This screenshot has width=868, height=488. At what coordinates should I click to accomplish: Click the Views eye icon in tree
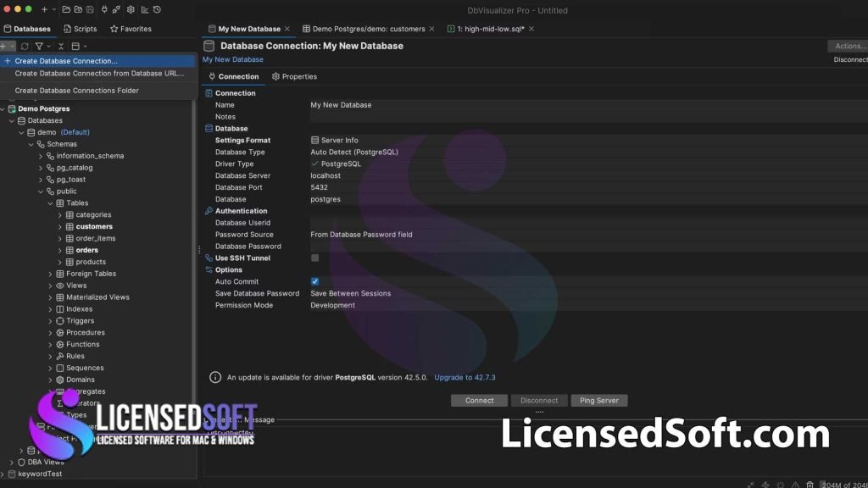coord(60,286)
